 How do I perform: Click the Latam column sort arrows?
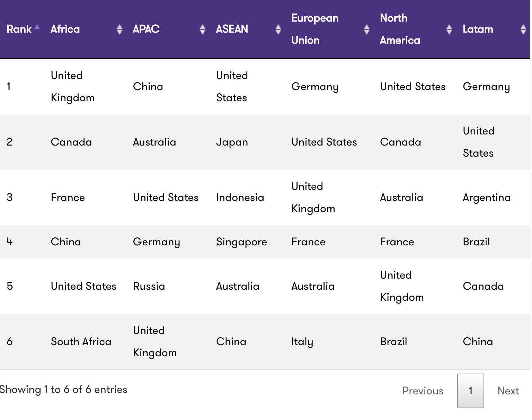[523, 29]
